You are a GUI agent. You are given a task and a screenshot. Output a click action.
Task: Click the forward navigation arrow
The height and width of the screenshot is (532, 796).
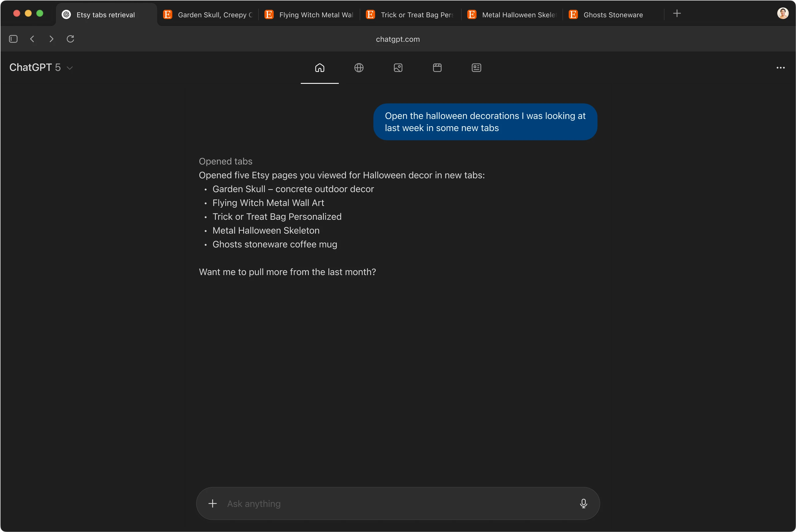tap(51, 39)
